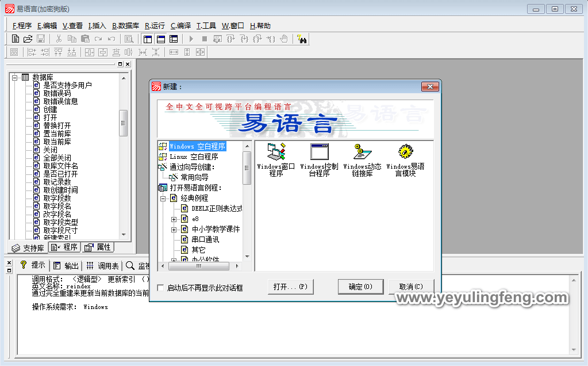Click the Find magnifier toolbar icon
Image resolution: width=588 pixels, height=366 pixels.
(x=129, y=39)
